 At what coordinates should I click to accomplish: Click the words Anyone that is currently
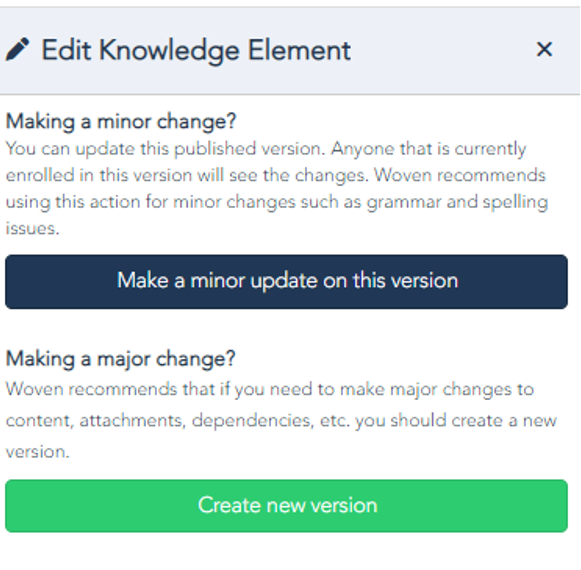click(428, 149)
